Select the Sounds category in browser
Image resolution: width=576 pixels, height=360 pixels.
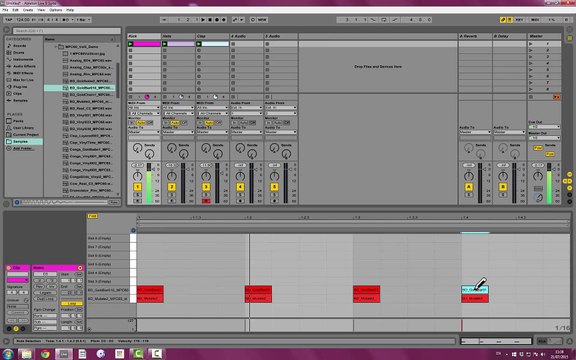[x=19, y=46]
